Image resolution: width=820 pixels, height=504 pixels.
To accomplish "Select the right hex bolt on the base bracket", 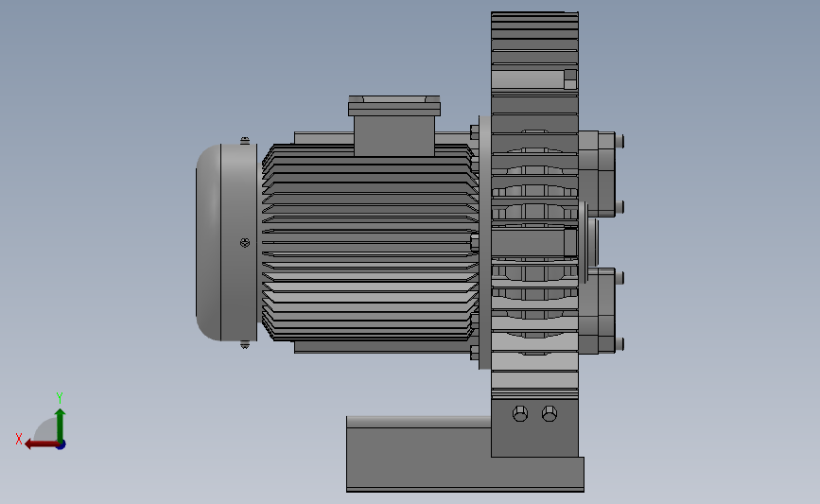I will 550,413.
